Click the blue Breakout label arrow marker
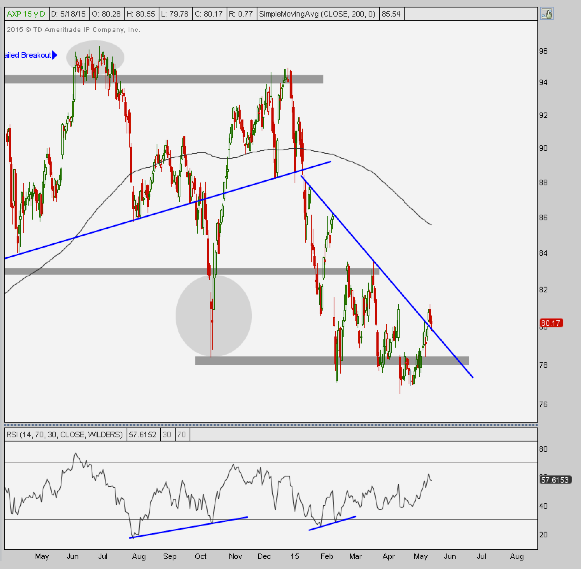The height and width of the screenshot is (569, 581). click(x=55, y=55)
